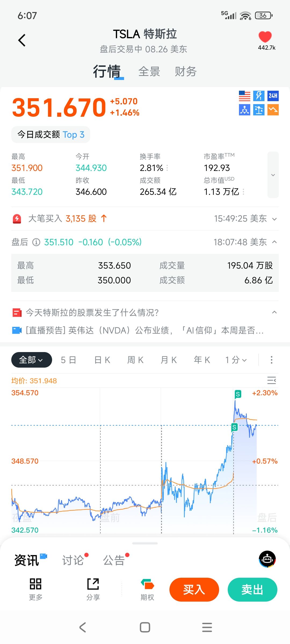Tap the green 卖出 sell button
290x644 pixels.
pos(252,590)
